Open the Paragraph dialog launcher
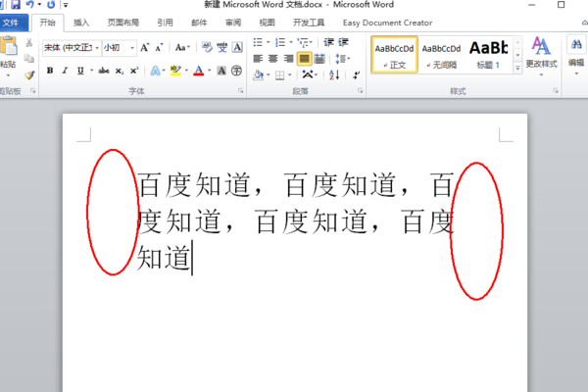The height and width of the screenshot is (392, 588). point(360,91)
